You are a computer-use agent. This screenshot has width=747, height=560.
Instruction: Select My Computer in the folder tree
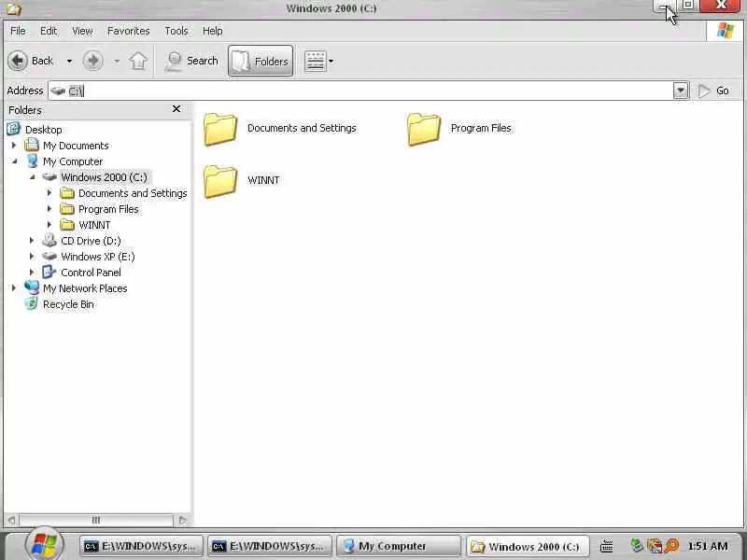73,161
